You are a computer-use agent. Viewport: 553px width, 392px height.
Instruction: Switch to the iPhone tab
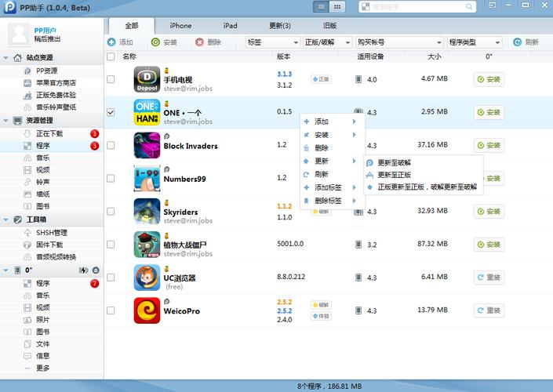180,25
